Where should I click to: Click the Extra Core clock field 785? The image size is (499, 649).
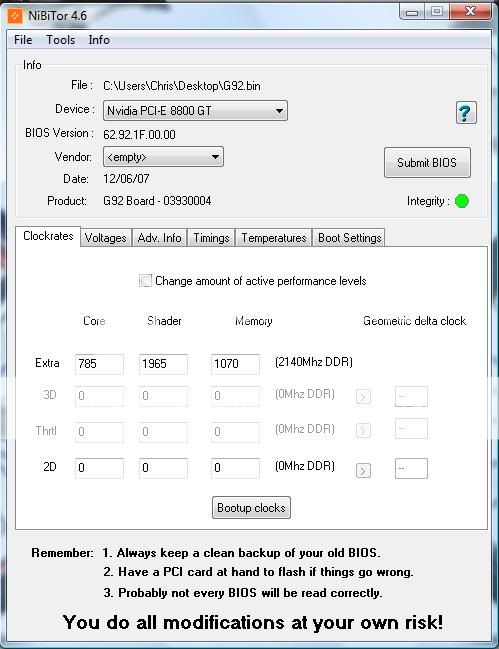pyautogui.click(x=99, y=364)
